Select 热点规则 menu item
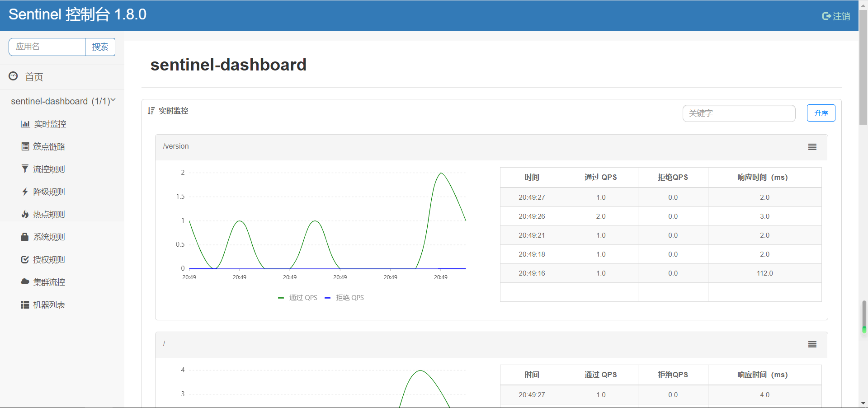868x408 pixels. 49,214
